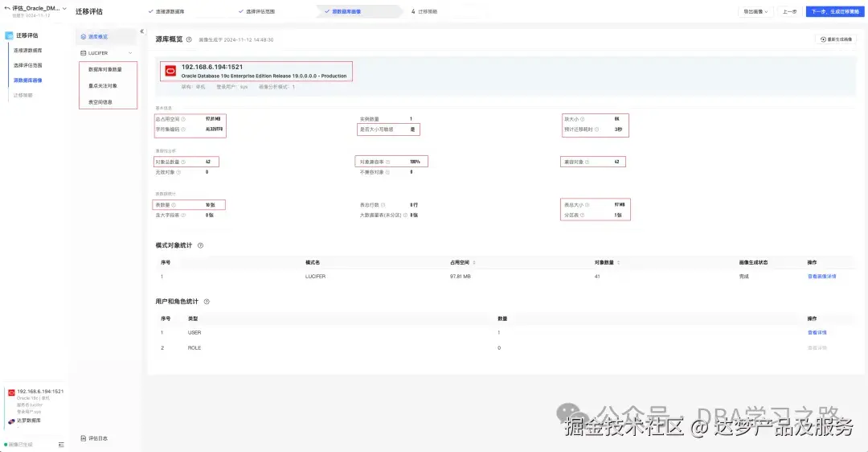
Task: Collapse the secondary panel with double-chevron icon
Action: pos(141,31)
